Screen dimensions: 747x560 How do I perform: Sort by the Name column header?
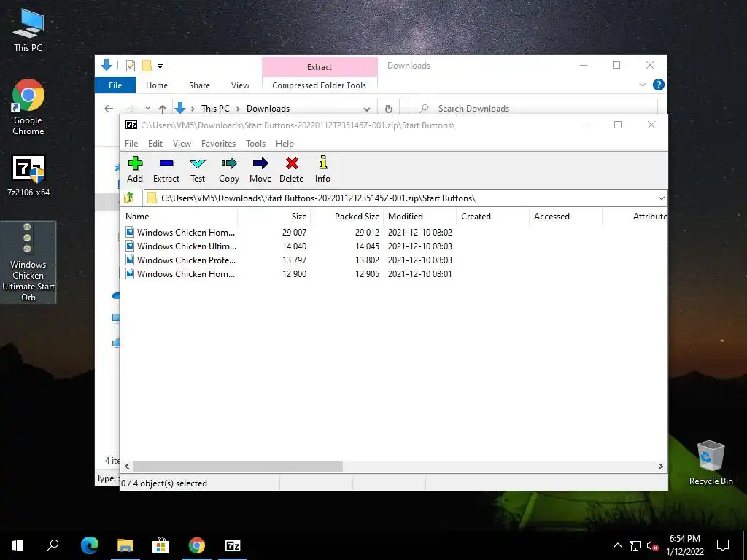click(179, 216)
